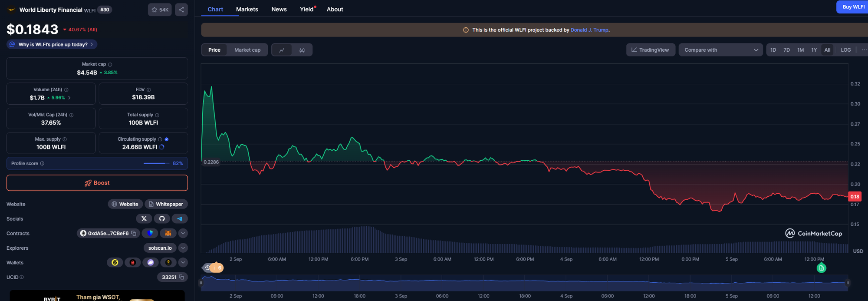Set chart range to All

(x=827, y=50)
